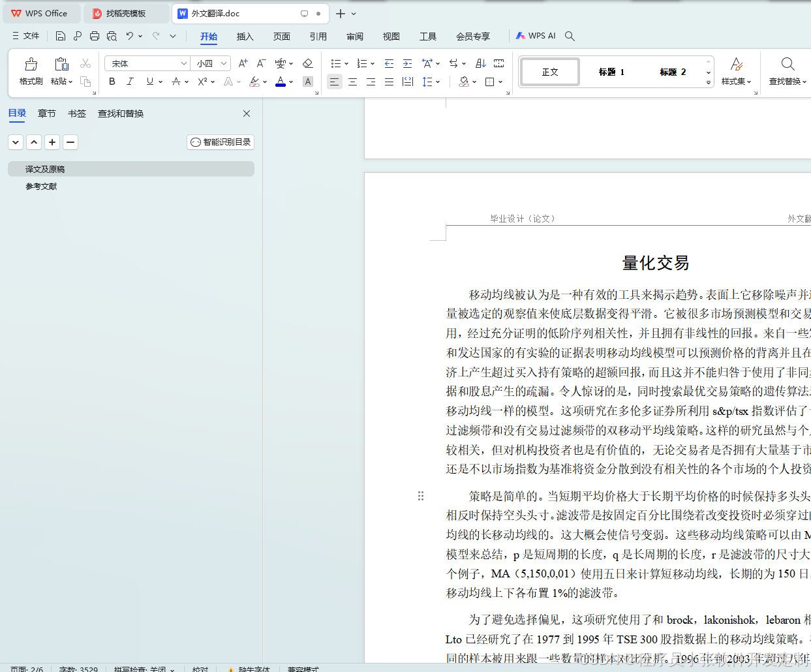Screen dimensions: 811x672
Task: Click the 智能识别目录 button
Action: 220,142
